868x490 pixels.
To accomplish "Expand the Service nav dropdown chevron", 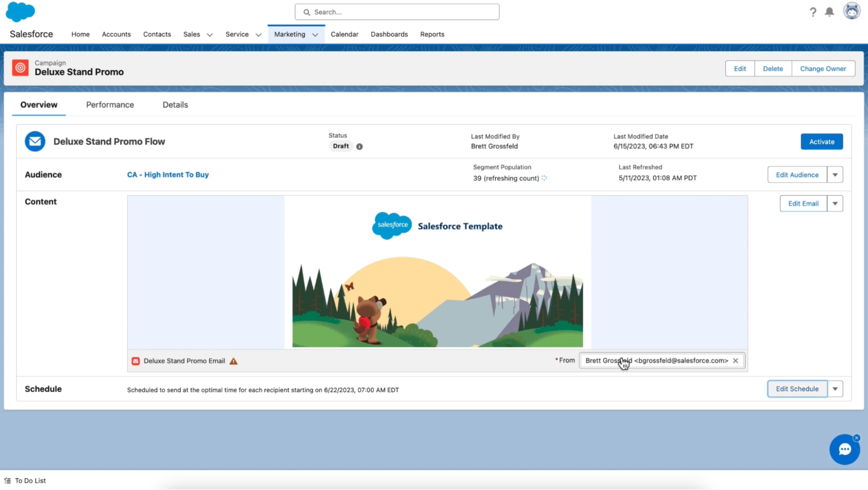I will coord(258,35).
